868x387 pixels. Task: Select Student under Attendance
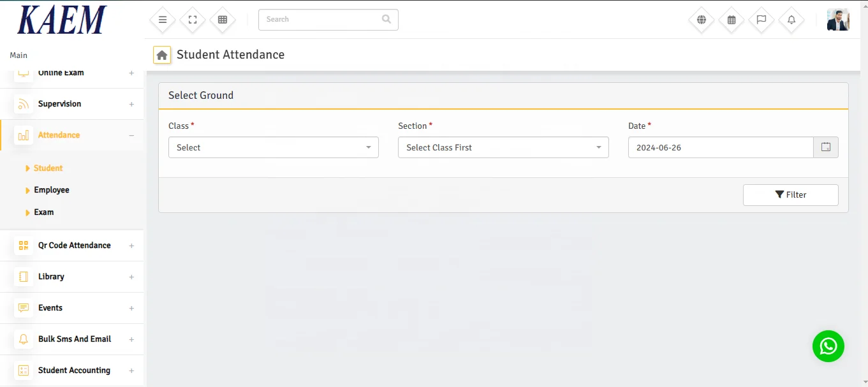coord(48,168)
